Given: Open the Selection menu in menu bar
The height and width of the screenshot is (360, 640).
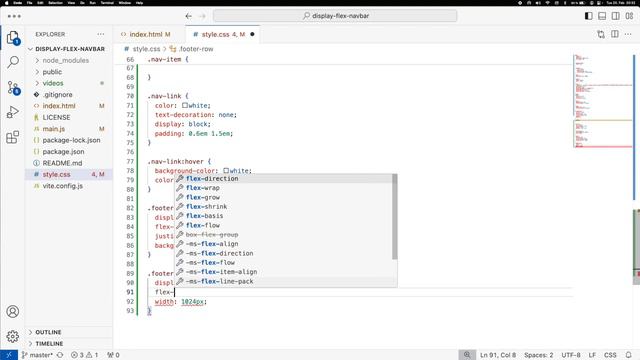Looking at the screenshot, I should click(x=56, y=2).
